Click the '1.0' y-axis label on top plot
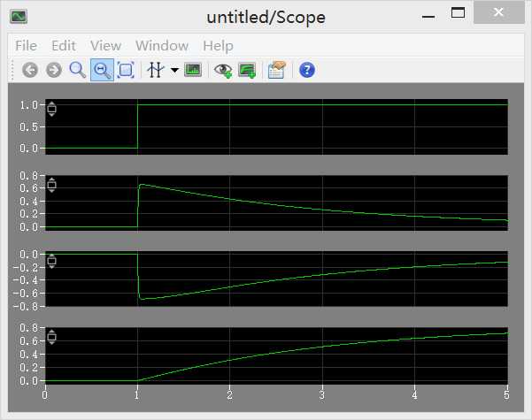 pyautogui.click(x=29, y=105)
